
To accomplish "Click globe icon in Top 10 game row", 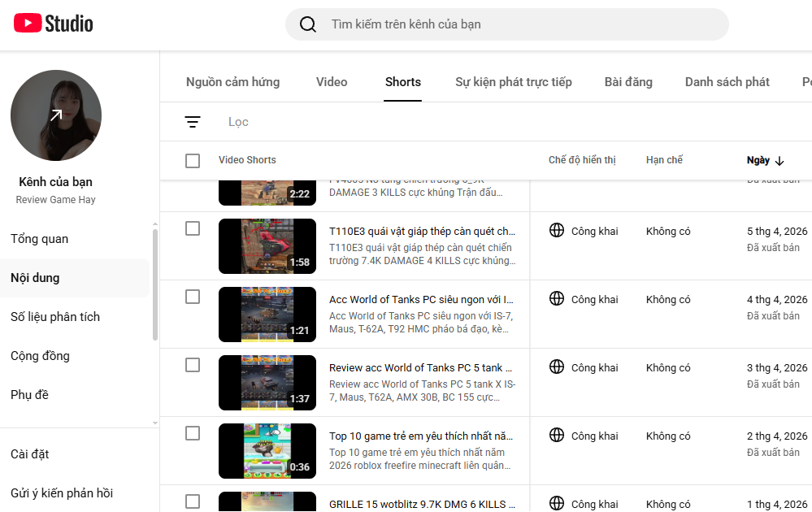I will point(557,435).
